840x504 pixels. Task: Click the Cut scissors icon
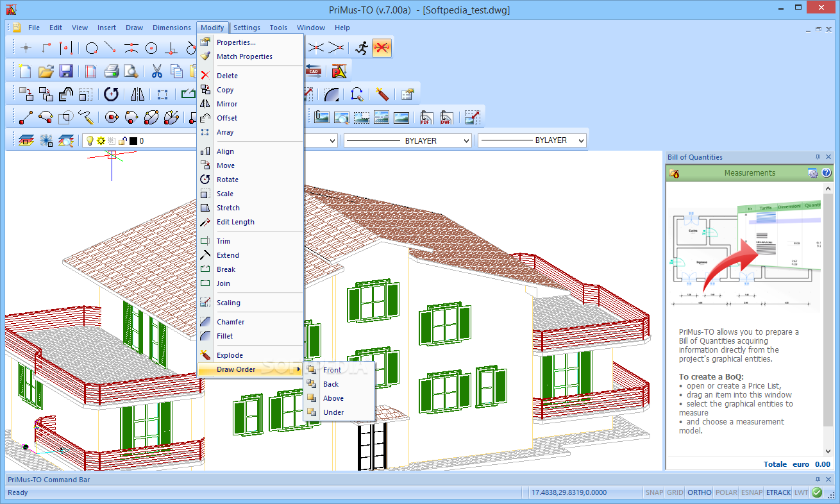(x=157, y=71)
